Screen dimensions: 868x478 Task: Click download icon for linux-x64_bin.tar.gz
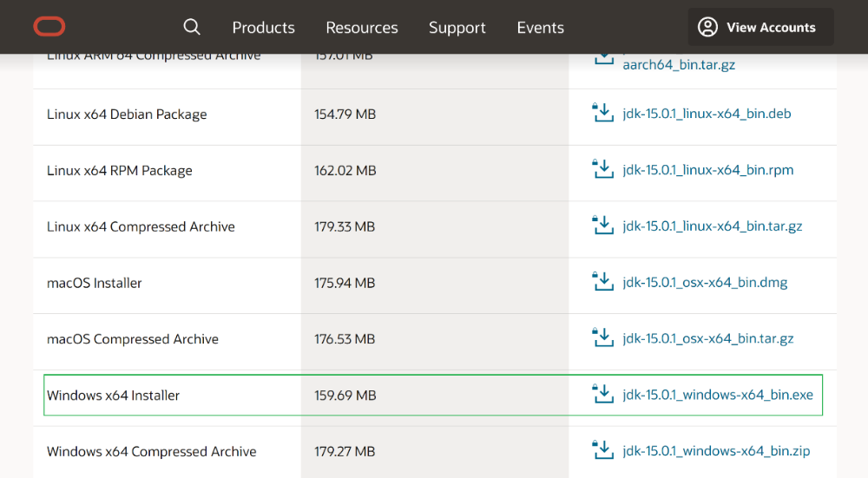[603, 226]
